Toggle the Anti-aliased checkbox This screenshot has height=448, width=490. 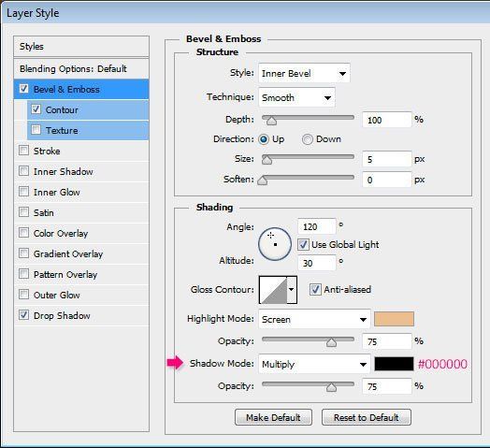click(315, 290)
